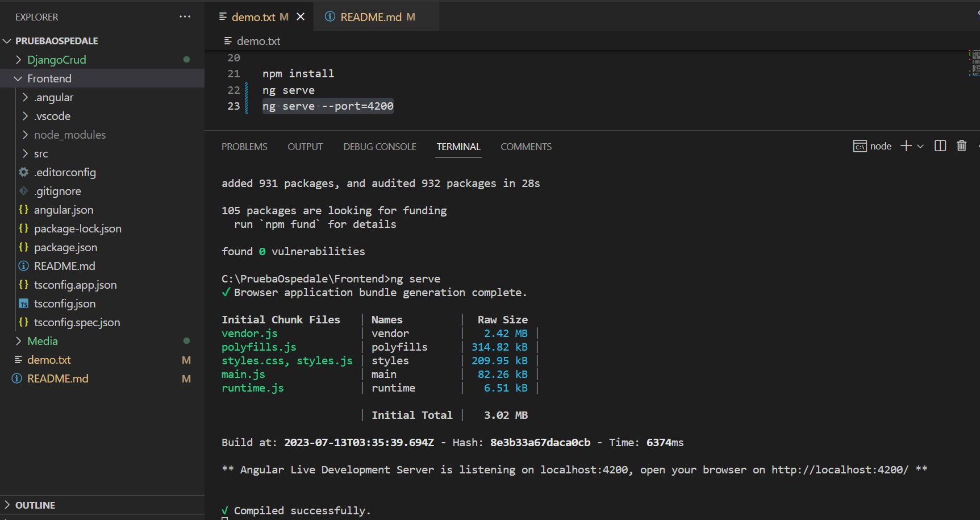This screenshot has height=520, width=980.
Task: Click the package-lock.json braces icon
Action: coord(23,228)
